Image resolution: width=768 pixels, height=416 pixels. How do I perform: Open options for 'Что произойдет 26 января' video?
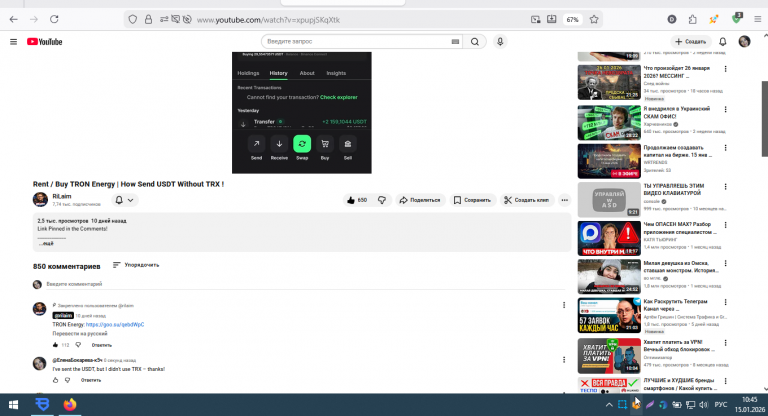pyautogui.click(x=725, y=69)
